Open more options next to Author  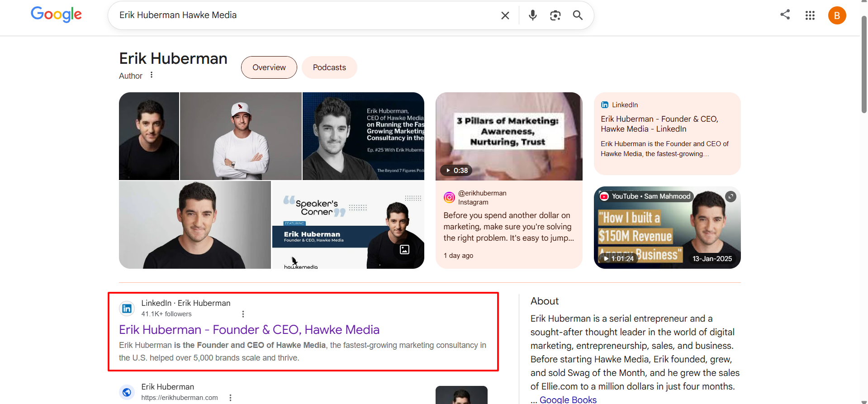point(152,75)
